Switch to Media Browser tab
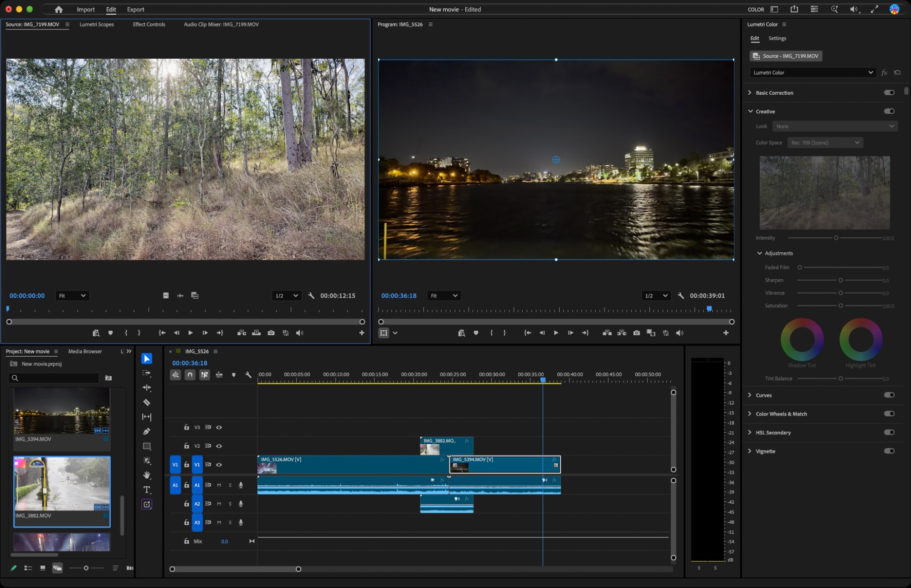This screenshot has height=588, width=911. [x=85, y=351]
